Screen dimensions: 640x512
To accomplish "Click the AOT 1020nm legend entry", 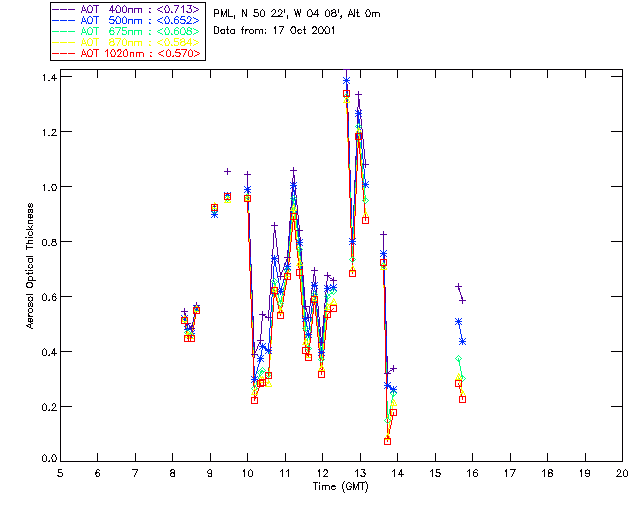I will [x=127, y=53].
